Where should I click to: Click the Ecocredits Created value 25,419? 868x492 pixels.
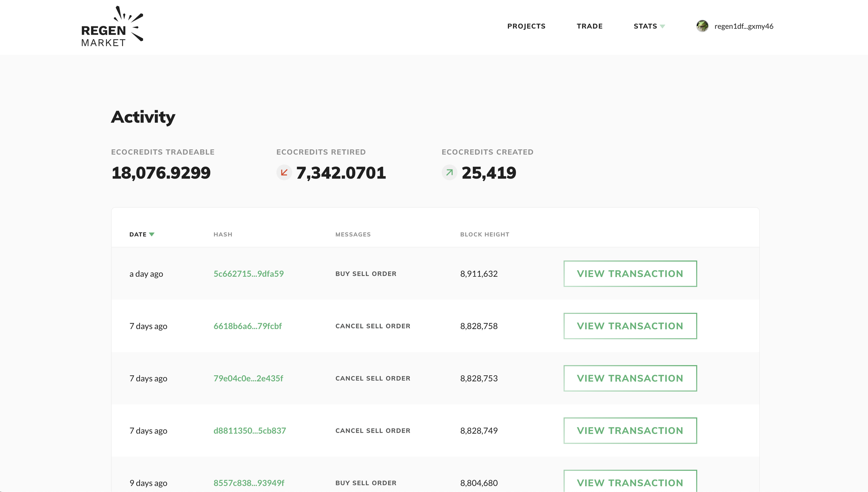489,173
